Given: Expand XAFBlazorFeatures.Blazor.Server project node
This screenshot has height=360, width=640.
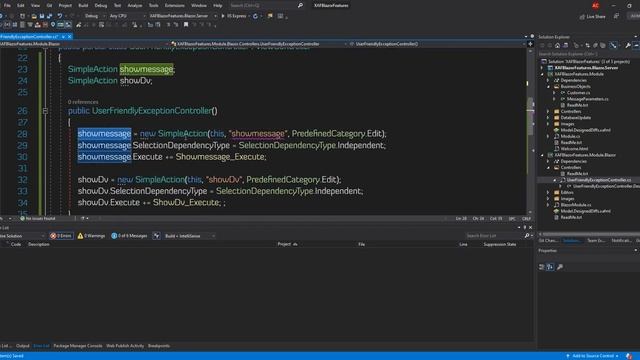Looking at the screenshot, I should tap(542, 68).
